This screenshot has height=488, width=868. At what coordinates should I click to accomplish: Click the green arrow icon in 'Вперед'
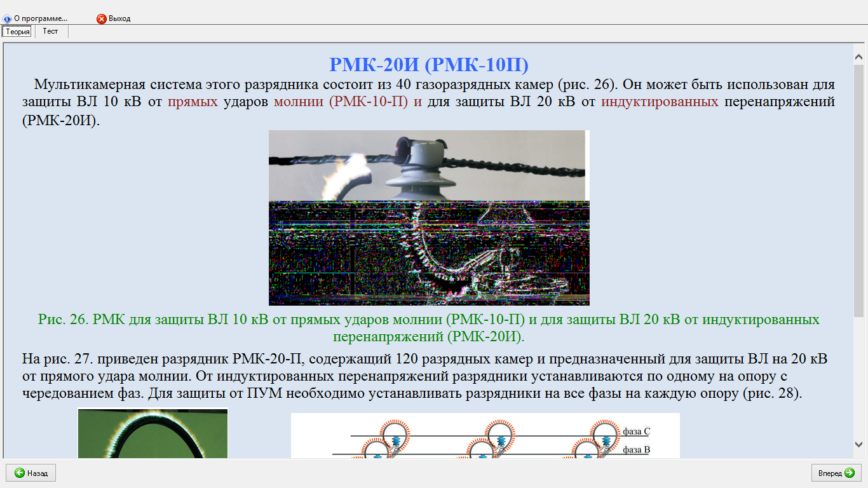click(x=850, y=473)
